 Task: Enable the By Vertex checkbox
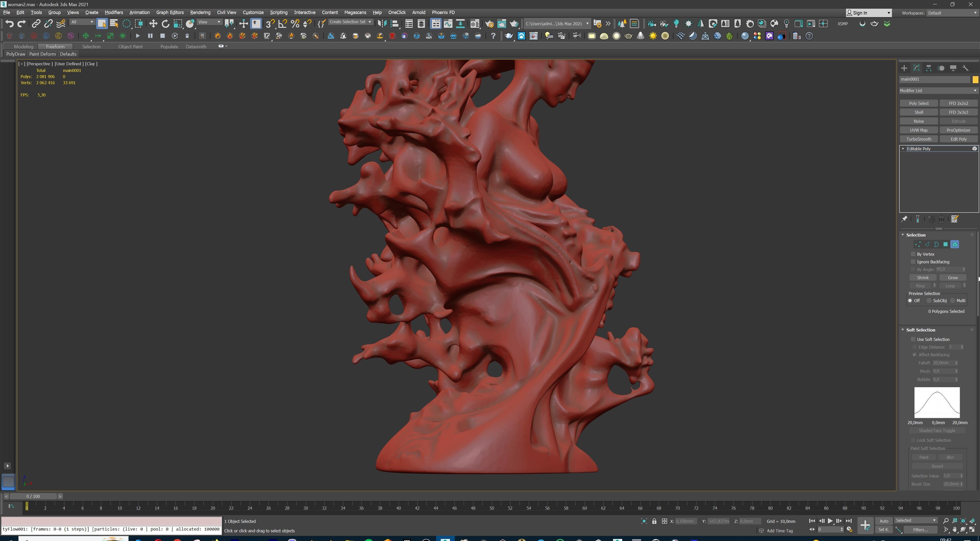913,254
